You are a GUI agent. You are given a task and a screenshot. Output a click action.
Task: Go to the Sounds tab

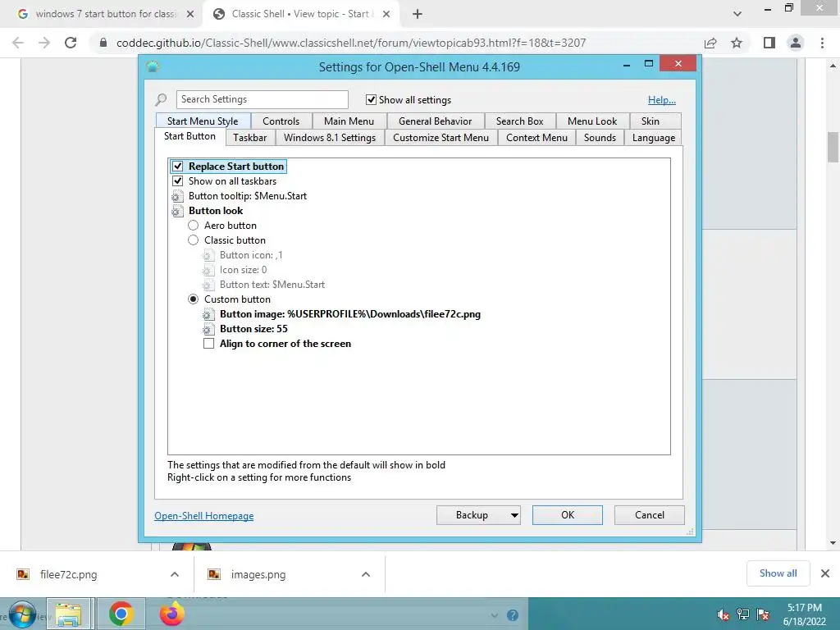(x=600, y=138)
